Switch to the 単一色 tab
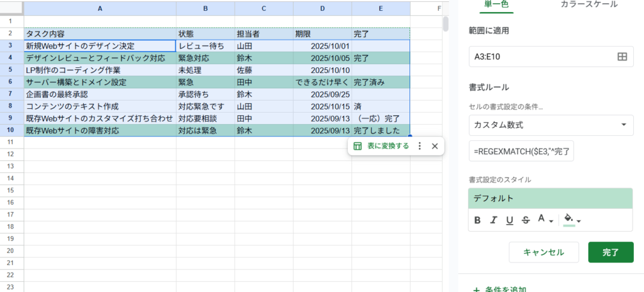 (496, 4)
